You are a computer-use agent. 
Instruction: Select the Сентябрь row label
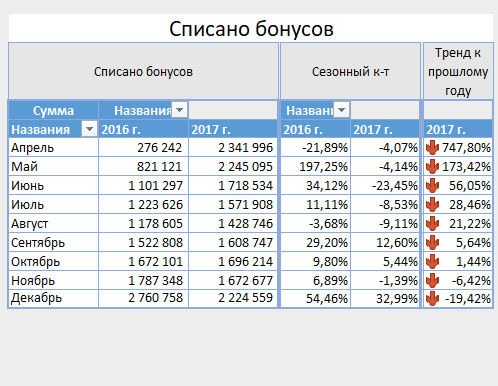[38, 243]
